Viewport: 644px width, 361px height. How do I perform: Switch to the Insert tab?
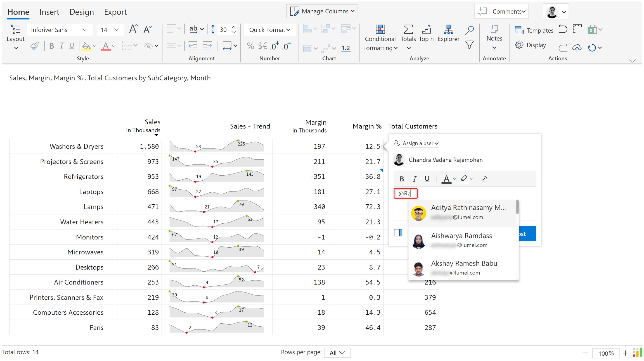pyautogui.click(x=49, y=12)
